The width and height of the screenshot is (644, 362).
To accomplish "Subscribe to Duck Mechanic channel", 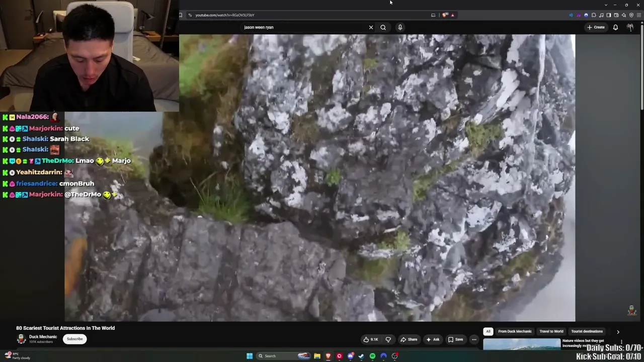I will 74,339.
